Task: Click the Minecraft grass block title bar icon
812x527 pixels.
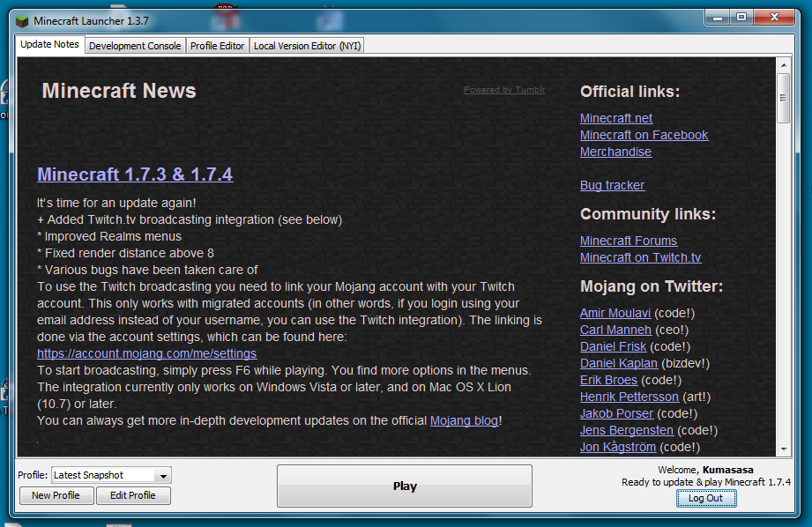Action: [22, 21]
